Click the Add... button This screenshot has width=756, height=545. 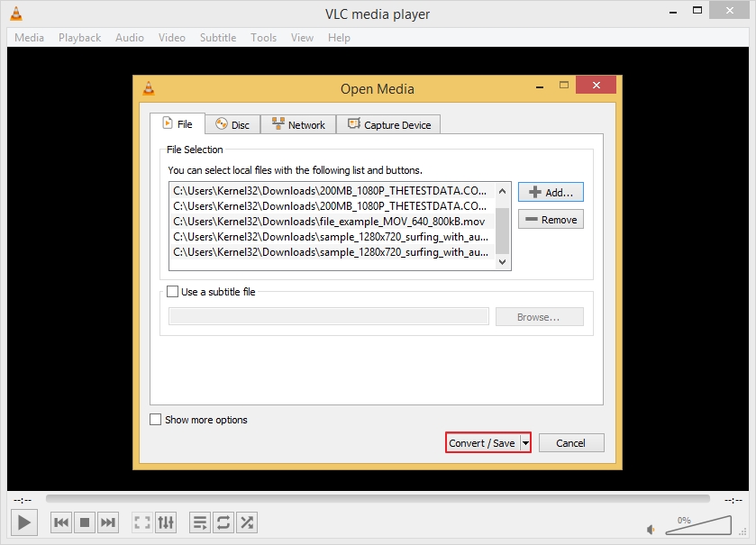click(551, 192)
